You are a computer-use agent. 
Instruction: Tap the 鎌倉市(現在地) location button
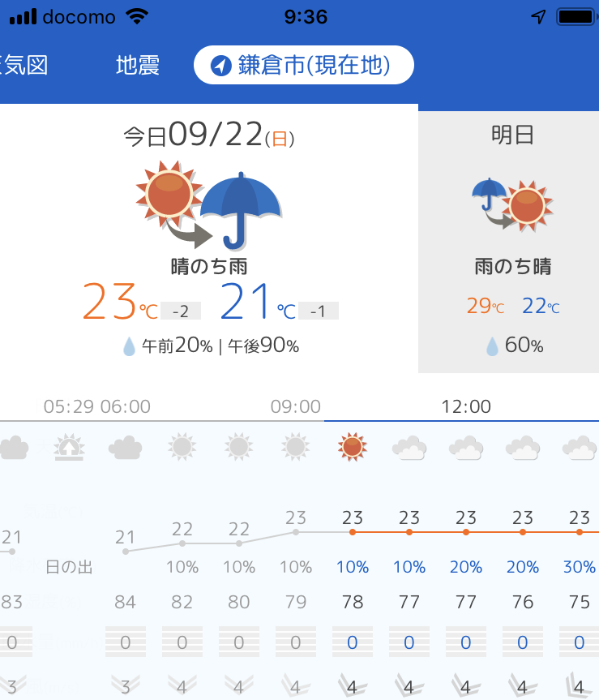pyautogui.click(x=304, y=65)
